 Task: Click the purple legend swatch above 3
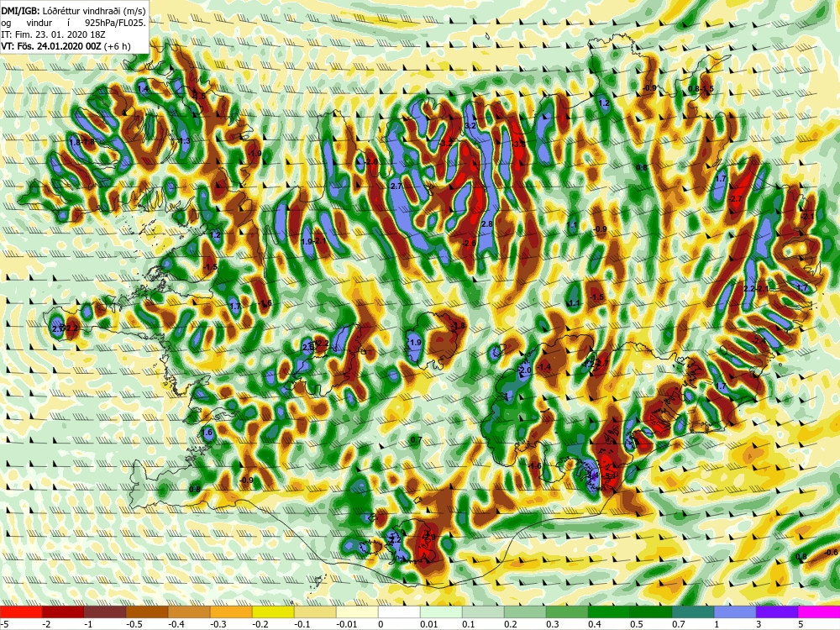pos(777,612)
